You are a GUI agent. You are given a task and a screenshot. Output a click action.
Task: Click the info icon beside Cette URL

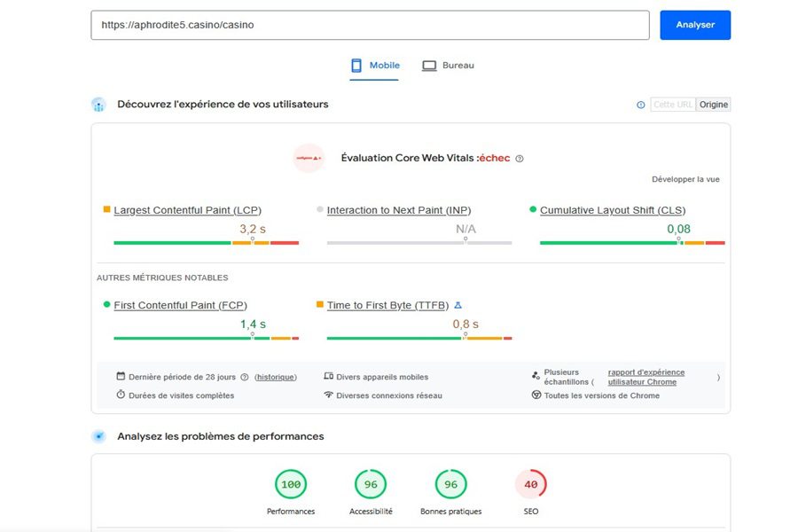641,105
